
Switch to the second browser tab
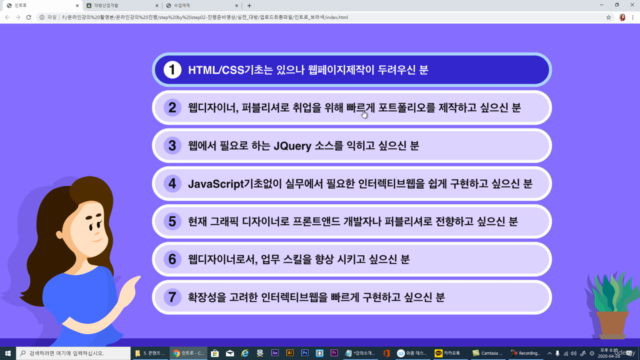click(x=122, y=6)
